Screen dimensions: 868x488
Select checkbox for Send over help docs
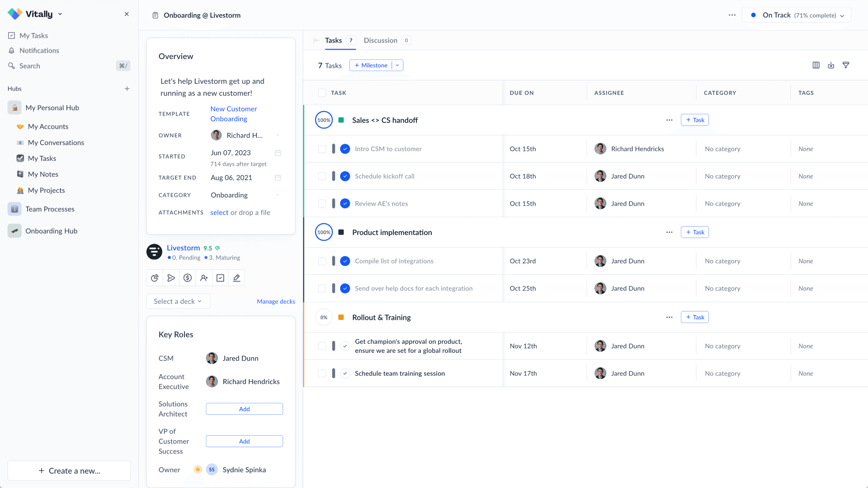point(322,288)
